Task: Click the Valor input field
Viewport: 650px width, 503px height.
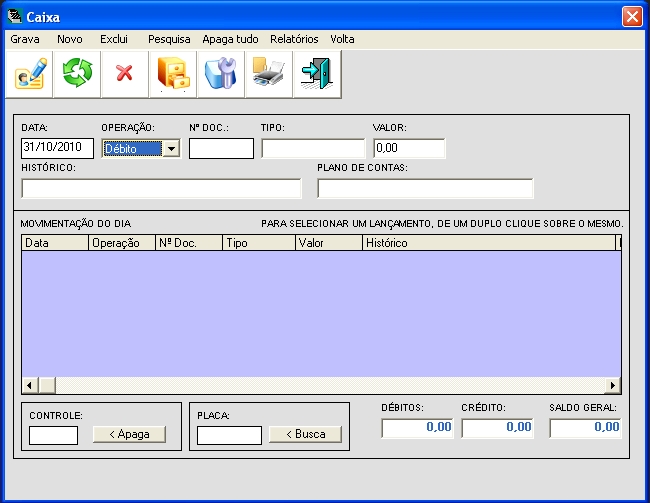Action: (409, 149)
